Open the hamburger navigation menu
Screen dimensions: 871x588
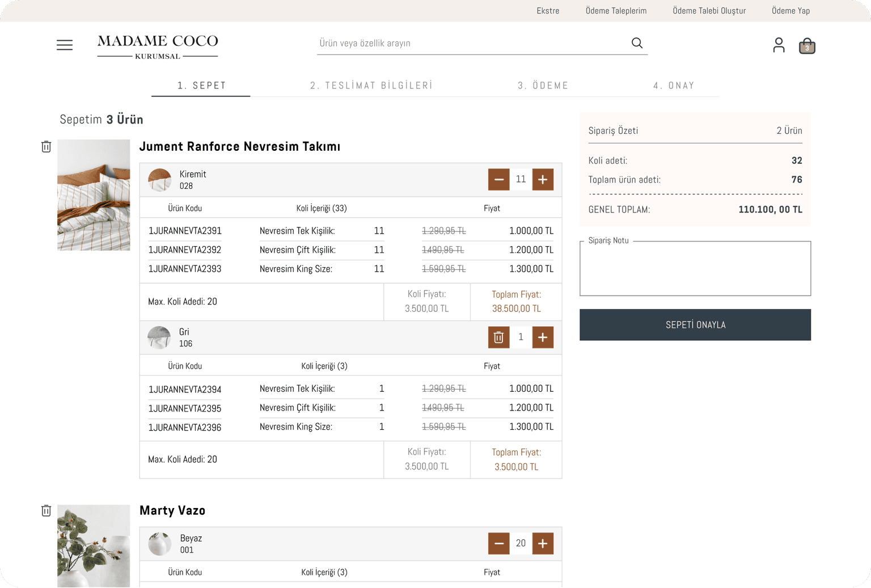64,45
